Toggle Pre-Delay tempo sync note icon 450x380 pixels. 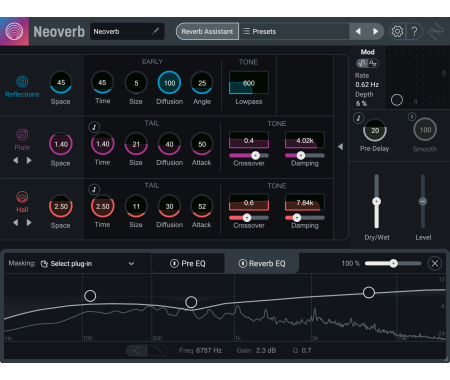click(359, 118)
